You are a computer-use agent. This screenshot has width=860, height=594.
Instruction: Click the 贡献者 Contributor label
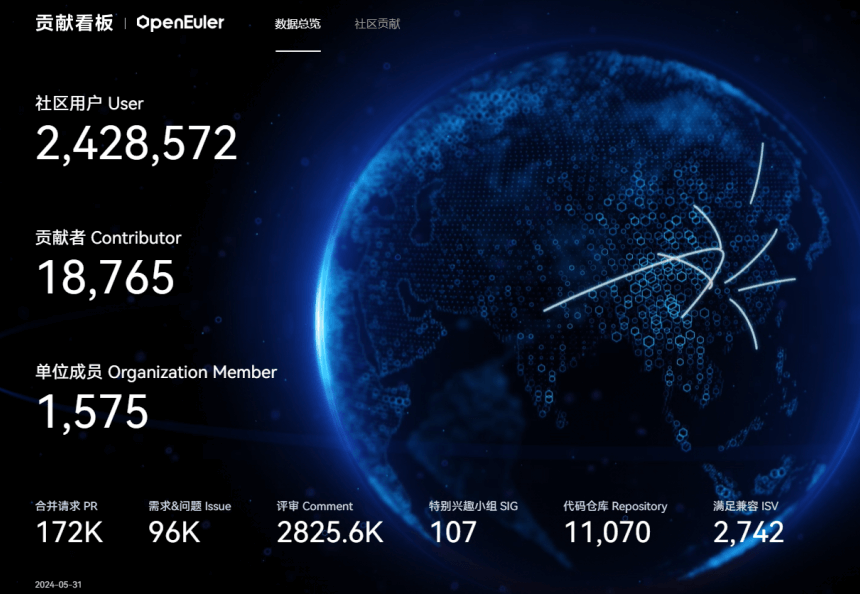(x=108, y=238)
